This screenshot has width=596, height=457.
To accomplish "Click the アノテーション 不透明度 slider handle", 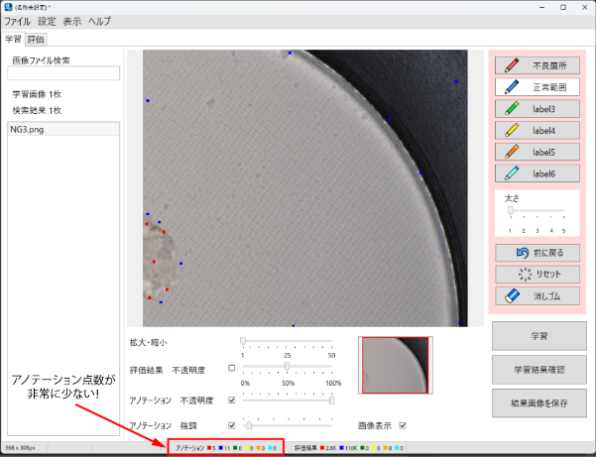I will click(x=332, y=400).
